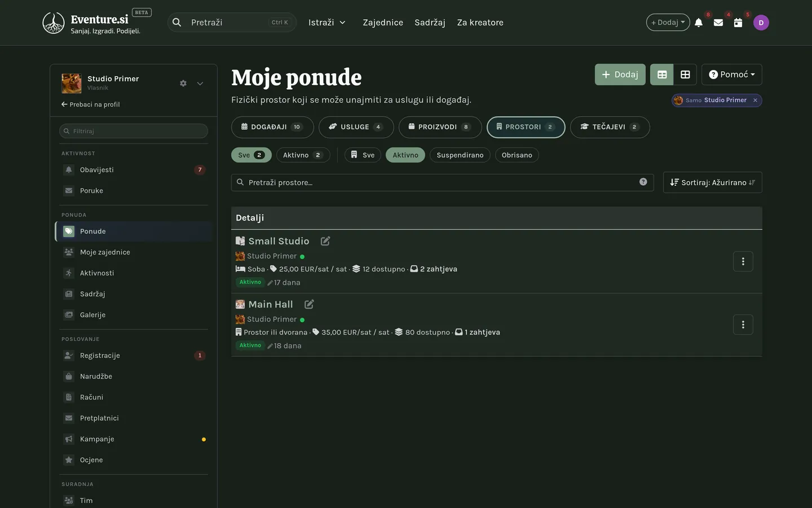Expand the Studio Primer profile chevron

point(200,84)
